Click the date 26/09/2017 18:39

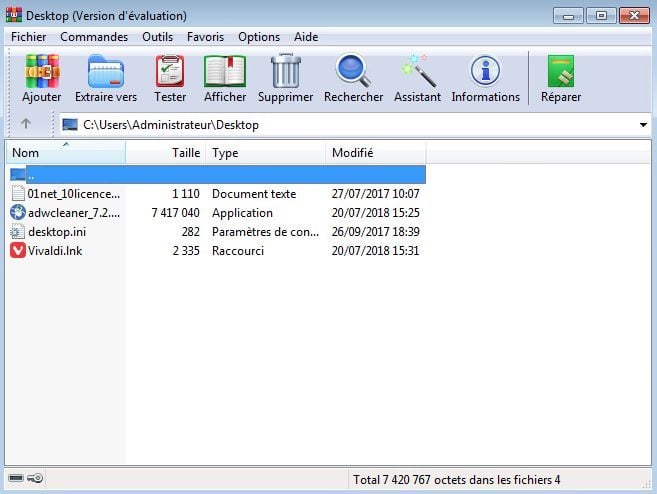pos(375,232)
